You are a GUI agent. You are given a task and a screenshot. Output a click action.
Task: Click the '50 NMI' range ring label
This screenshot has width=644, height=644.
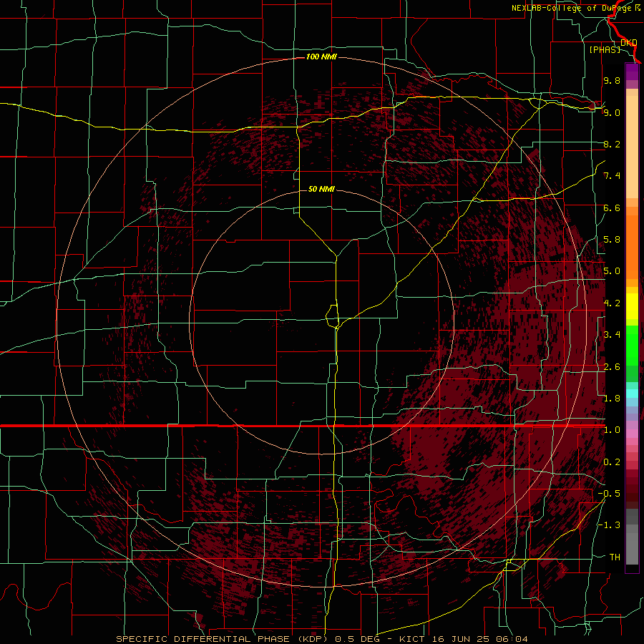tap(321, 189)
